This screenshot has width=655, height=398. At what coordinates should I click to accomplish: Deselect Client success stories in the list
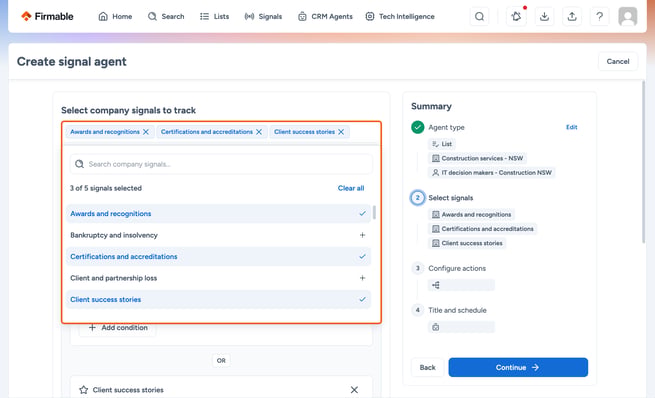click(218, 299)
